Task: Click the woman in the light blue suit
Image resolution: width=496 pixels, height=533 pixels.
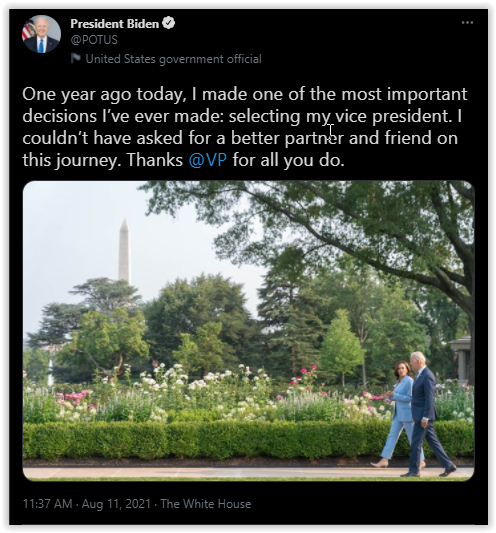Action: (x=398, y=414)
